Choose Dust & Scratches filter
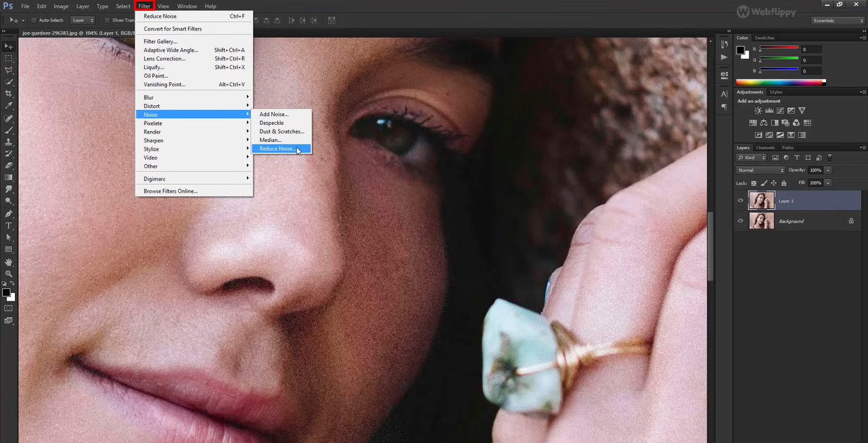 coord(281,132)
